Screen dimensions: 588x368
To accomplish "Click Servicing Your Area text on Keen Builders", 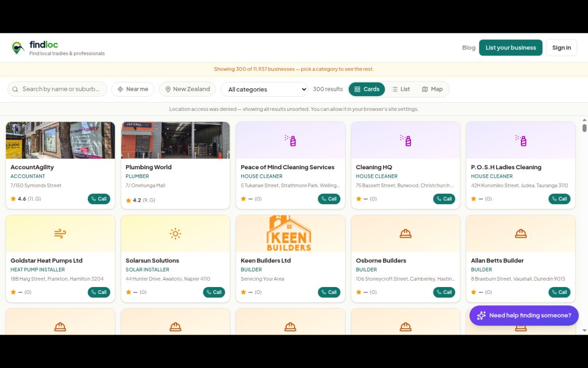I will (262, 279).
